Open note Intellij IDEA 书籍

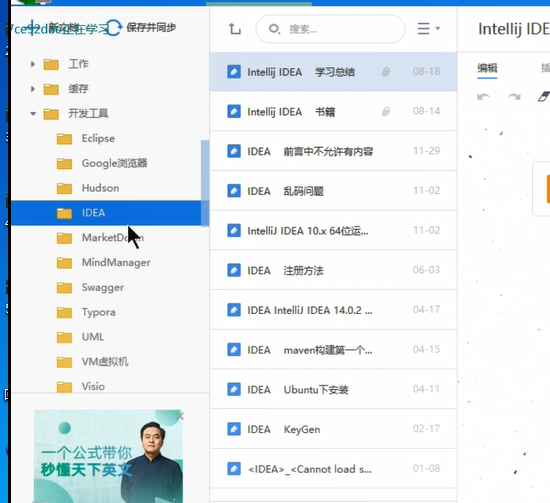(333, 112)
